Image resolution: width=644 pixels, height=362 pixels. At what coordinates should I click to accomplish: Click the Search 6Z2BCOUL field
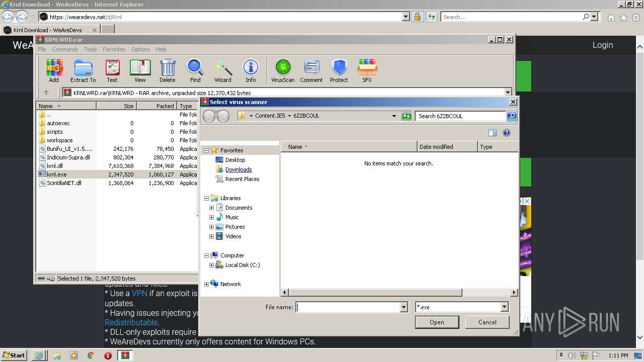[461, 116]
